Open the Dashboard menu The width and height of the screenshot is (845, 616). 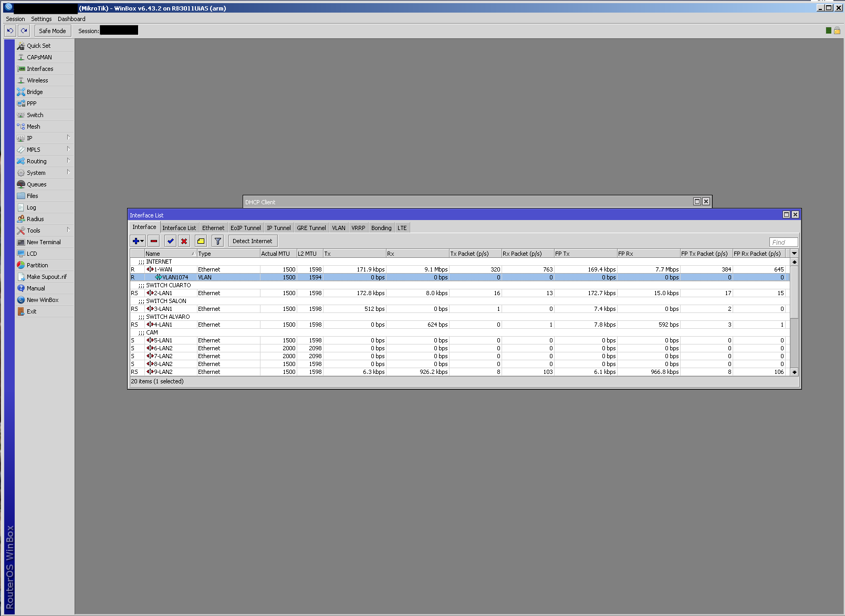[71, 19]
